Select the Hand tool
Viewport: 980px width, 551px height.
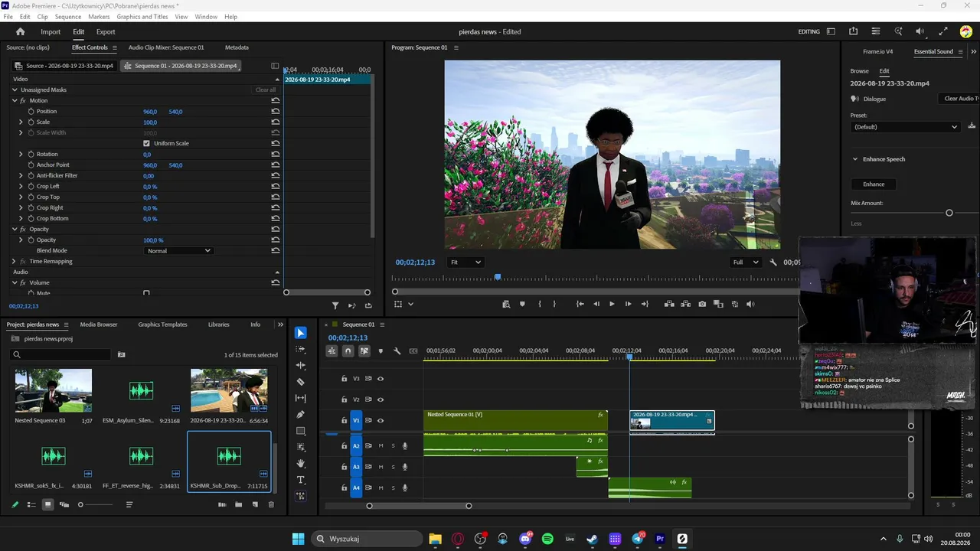[x=301, y=464]
